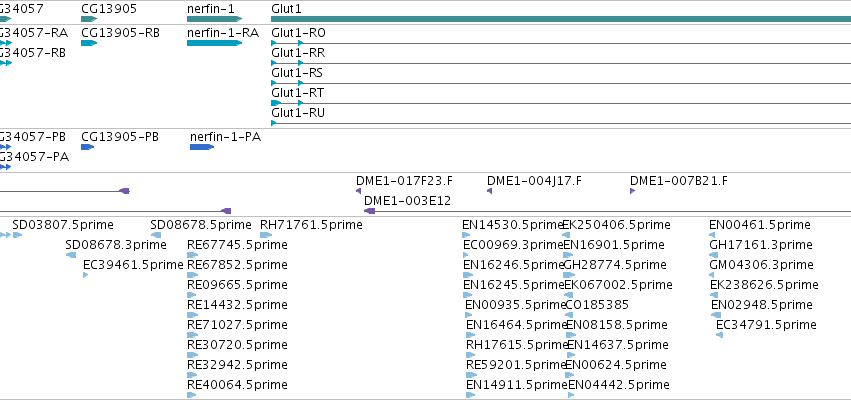Select the Glut1 gene bar
Image resolution: width=851 pixels, height=400 pixels.
click(x=561, y=19)
